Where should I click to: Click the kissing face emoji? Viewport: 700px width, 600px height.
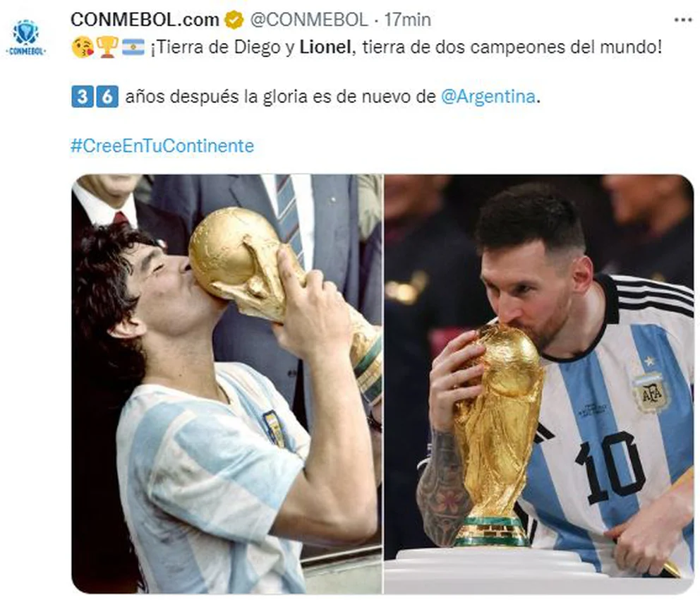click(x=83, y=47)
